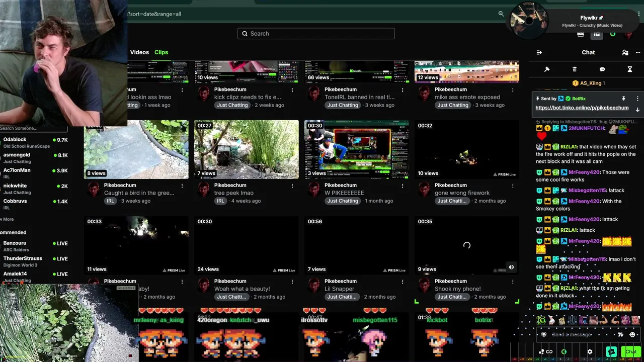644x362 pixels.
Task: Open the 24-views 'Woah what a beauty!' thumbnail
Action: 247,245
